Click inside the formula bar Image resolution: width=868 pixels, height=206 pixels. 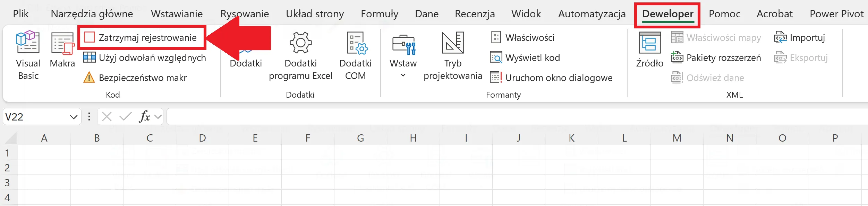(486, 117)
